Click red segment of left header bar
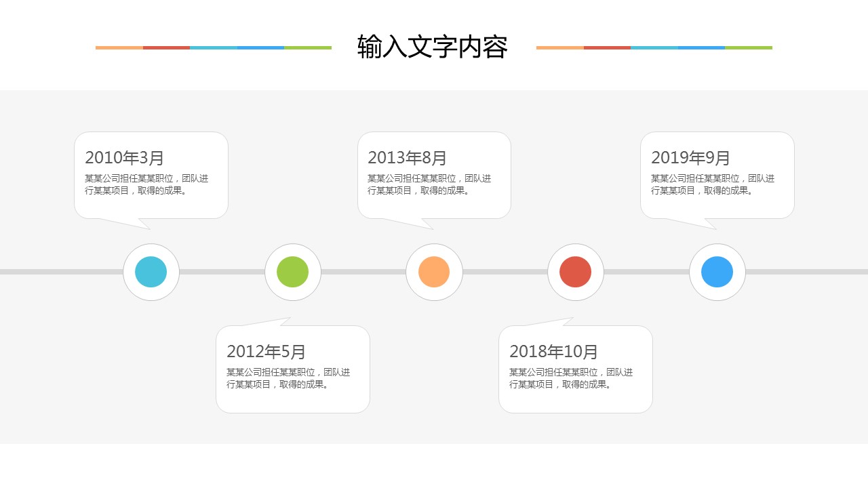The image size is (868, 488). point(166,47)
